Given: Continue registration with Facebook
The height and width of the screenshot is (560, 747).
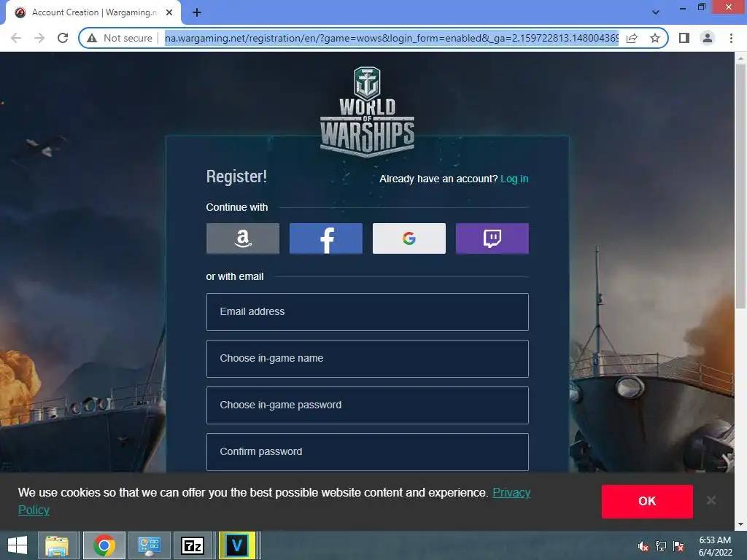Looking at the screenshot, I should point(326,238).
